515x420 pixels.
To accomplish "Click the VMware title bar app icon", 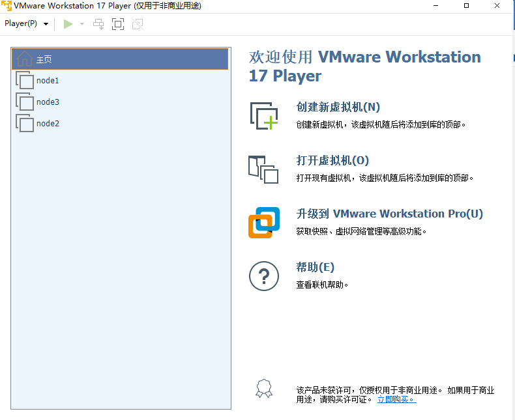I will [x=7, y=6].
